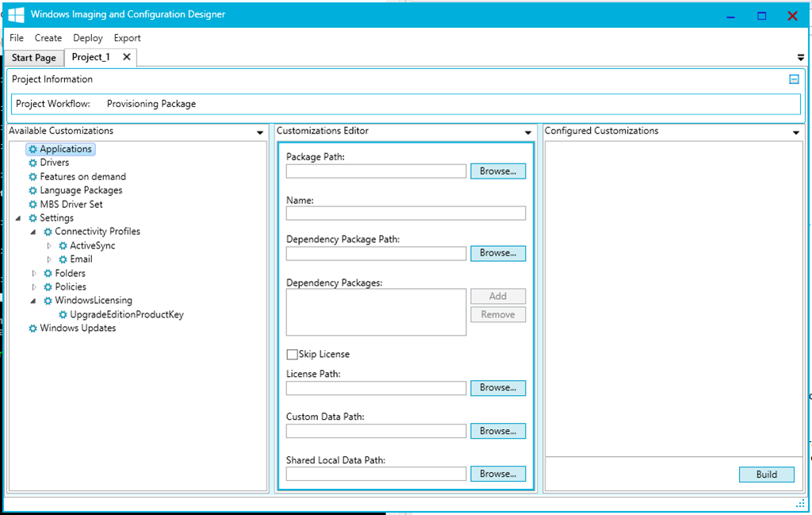812x515 pixels.
Task: Enable the Skip License checkbox
Action: pos(292,355)
